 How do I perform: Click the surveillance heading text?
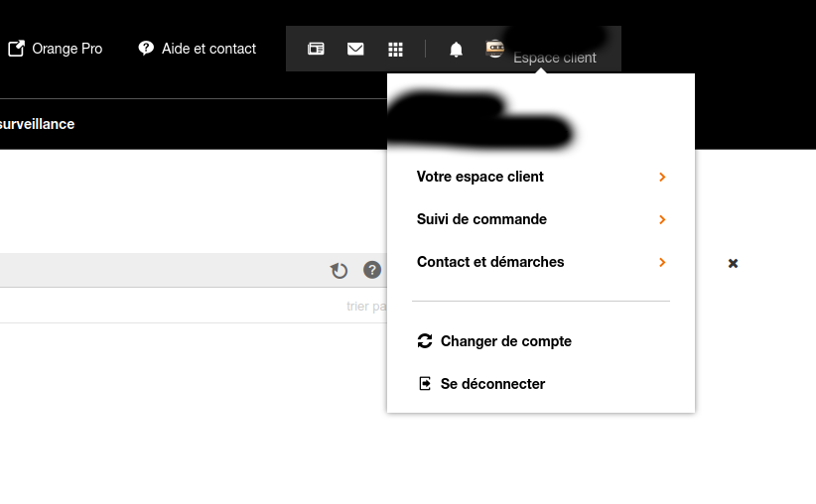(x=37, y=124)
